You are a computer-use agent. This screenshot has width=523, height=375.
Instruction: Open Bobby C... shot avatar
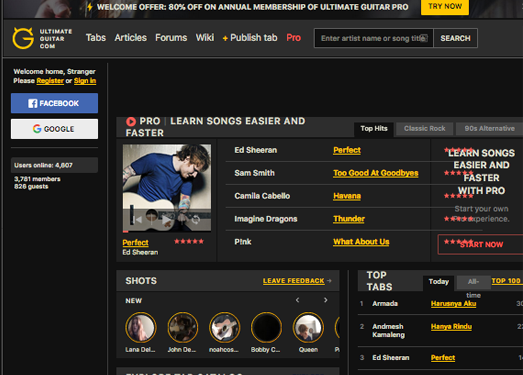(266, 328)
